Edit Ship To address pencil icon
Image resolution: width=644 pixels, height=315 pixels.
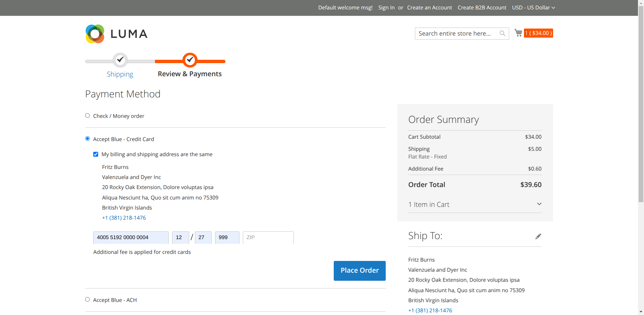[x=538, y=236]
